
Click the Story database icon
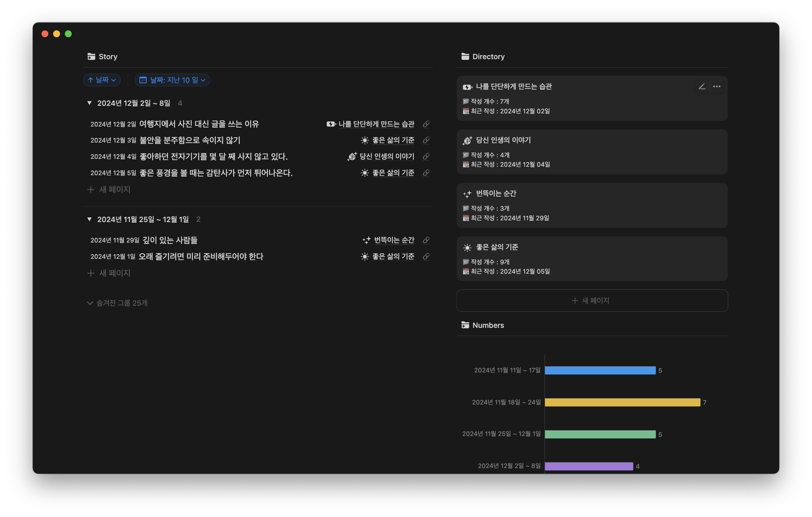point(91,56)
